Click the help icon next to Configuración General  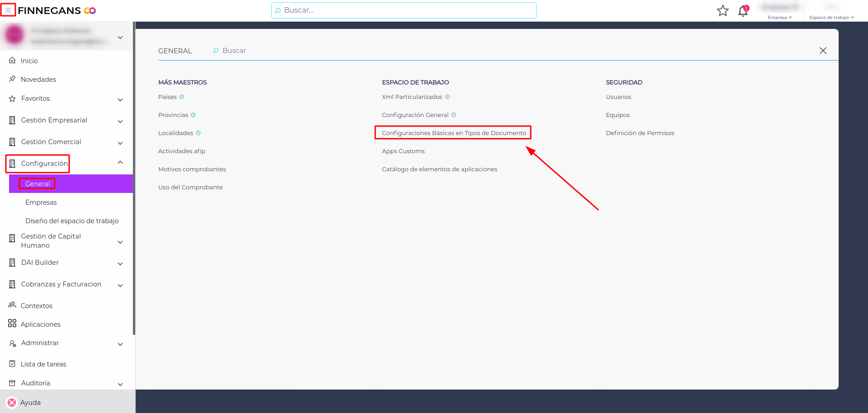click(454, 115)
